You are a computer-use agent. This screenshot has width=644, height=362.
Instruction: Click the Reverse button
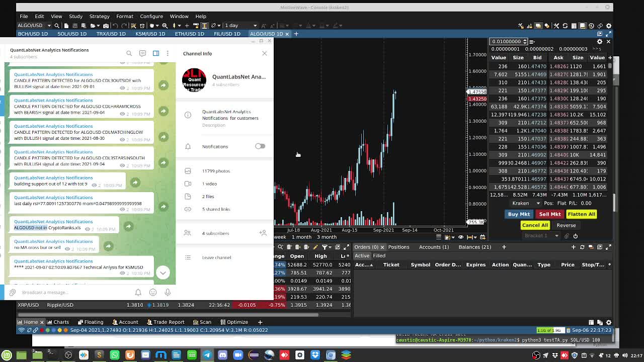coord(566,225)
